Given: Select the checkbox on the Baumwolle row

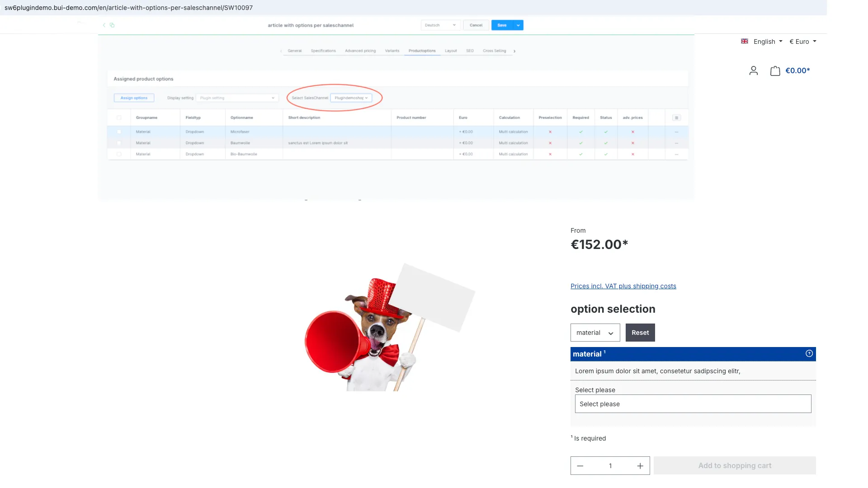Looking at the screenshot, I should (x=119, y=143).
